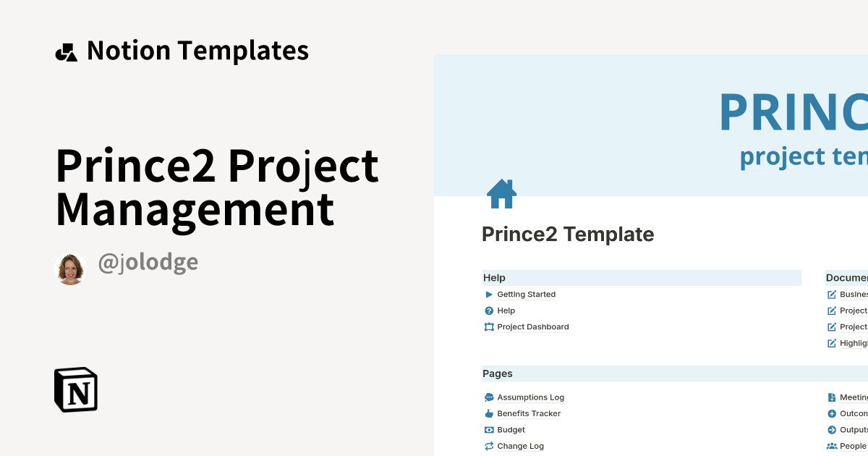
Task: Open the Getting Started link
Action: tap(526, 294)
